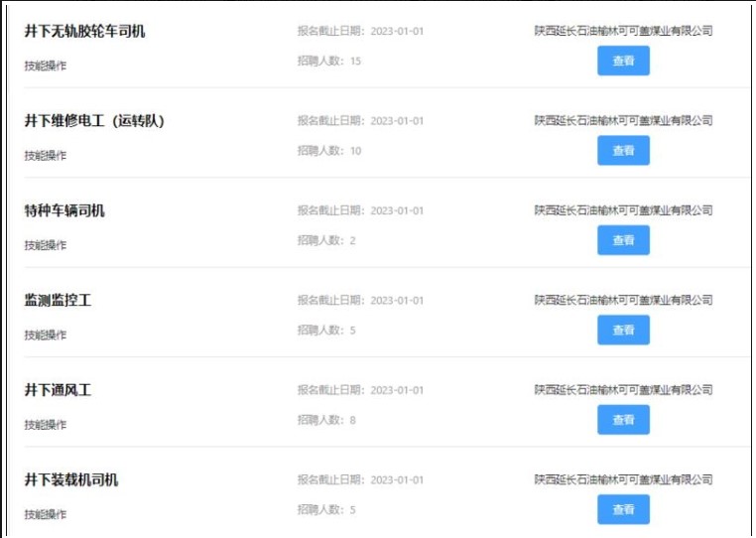Click 招聘人数: 8 in 井下通风工 row
The image size is (756, 538).
[x=326, y=420]
